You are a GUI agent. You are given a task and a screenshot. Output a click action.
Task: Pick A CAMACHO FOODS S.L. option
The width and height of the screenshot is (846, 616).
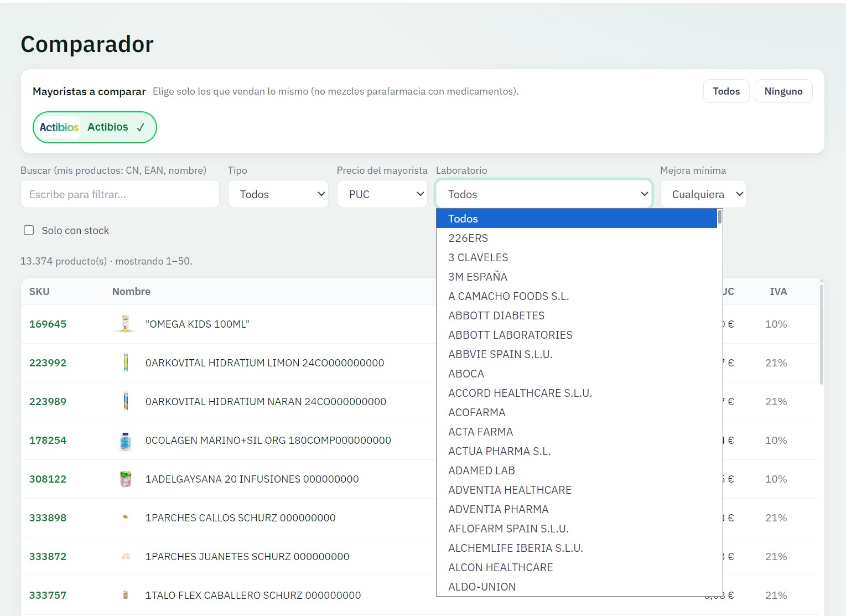(x=577, y=296)
